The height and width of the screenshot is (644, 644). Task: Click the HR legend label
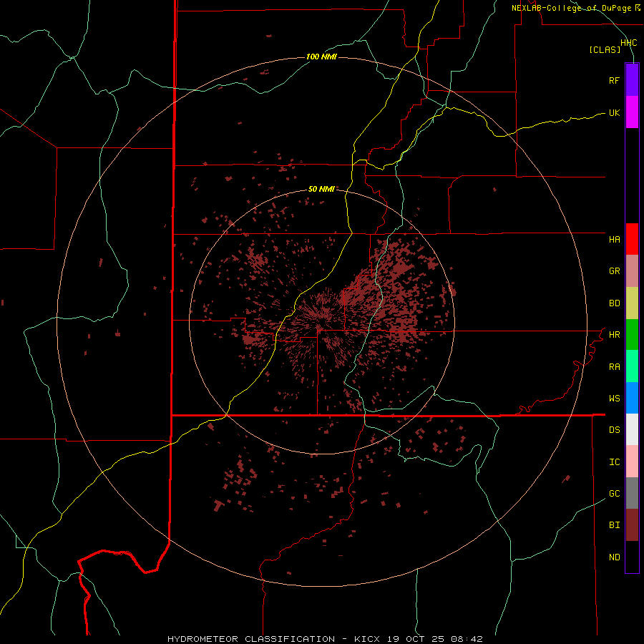[614, 335]
